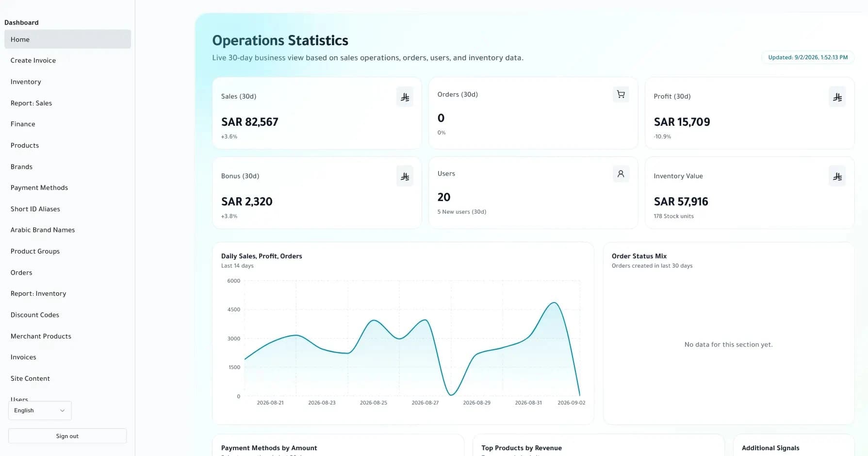Click the 'Daily Sales, Profit, Orders' chart title
Viewport: 868px width, 456px height.
point(262,256)
